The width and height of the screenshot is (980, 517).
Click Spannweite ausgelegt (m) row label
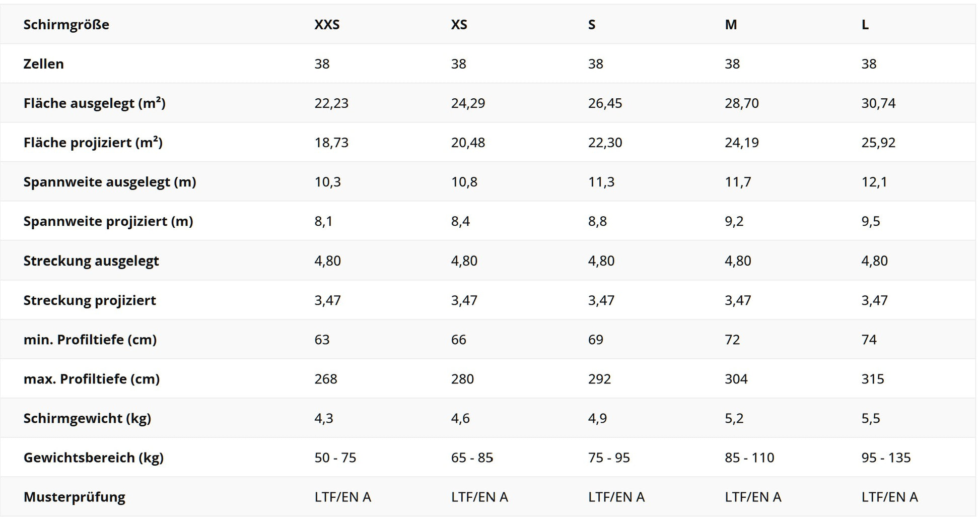point(109,182)
